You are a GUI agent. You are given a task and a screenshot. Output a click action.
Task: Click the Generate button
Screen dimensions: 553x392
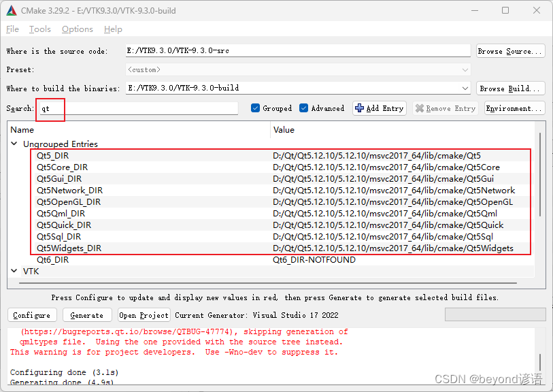(86, 314)
